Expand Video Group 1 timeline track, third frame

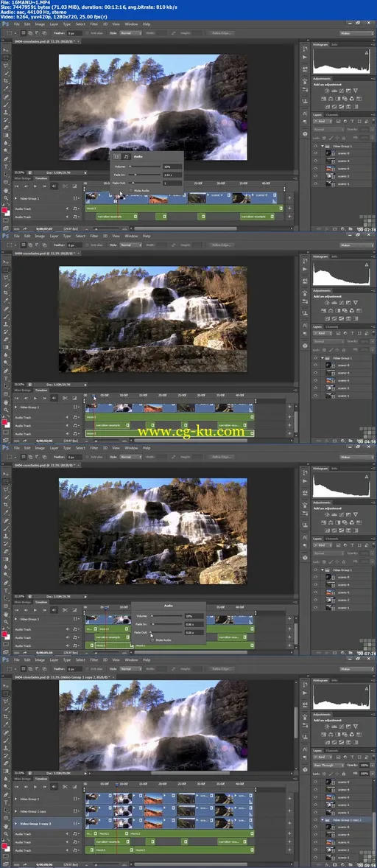tap(16, 619)
